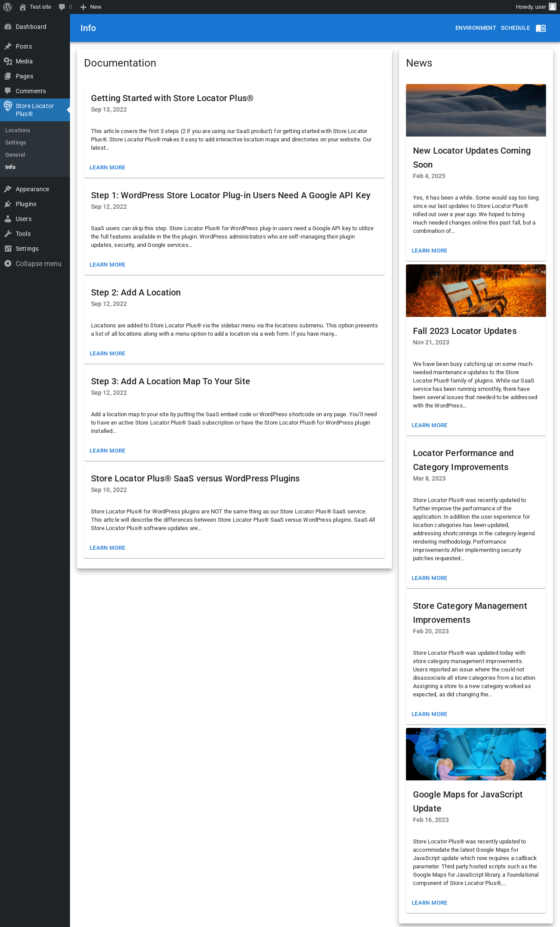Click the Test site label in admin bar
Image resolution: width=560 pixels, height=927 pixels.
40,7
